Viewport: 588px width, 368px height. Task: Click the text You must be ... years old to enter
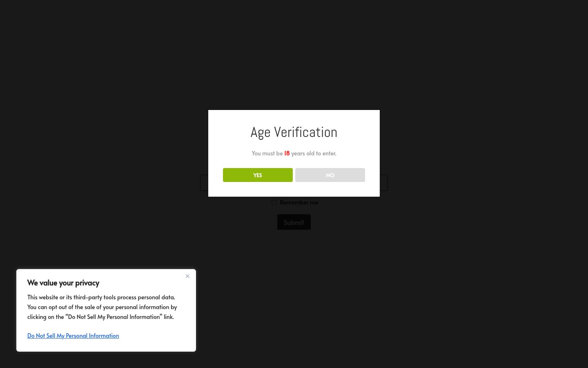pos(294,153)
